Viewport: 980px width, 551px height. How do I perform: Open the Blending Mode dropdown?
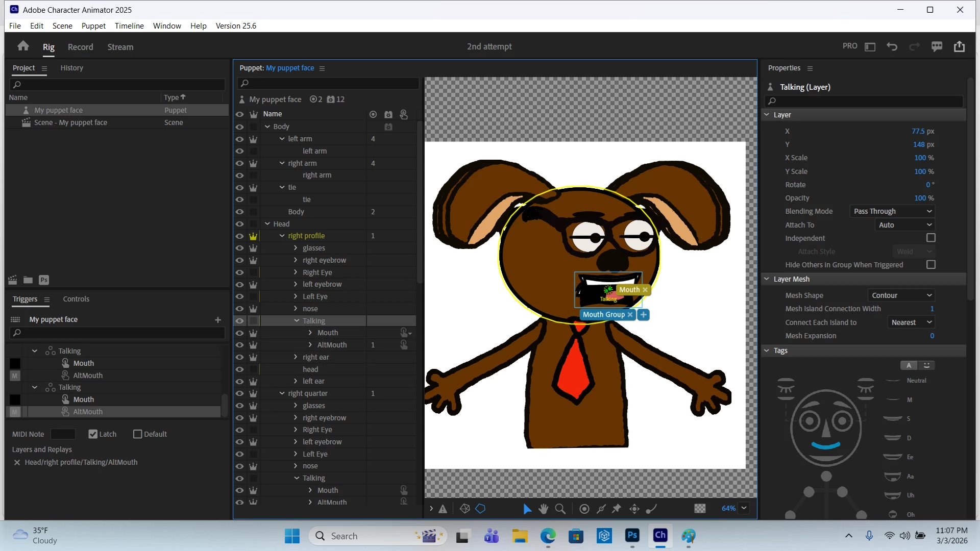(893, 211)
